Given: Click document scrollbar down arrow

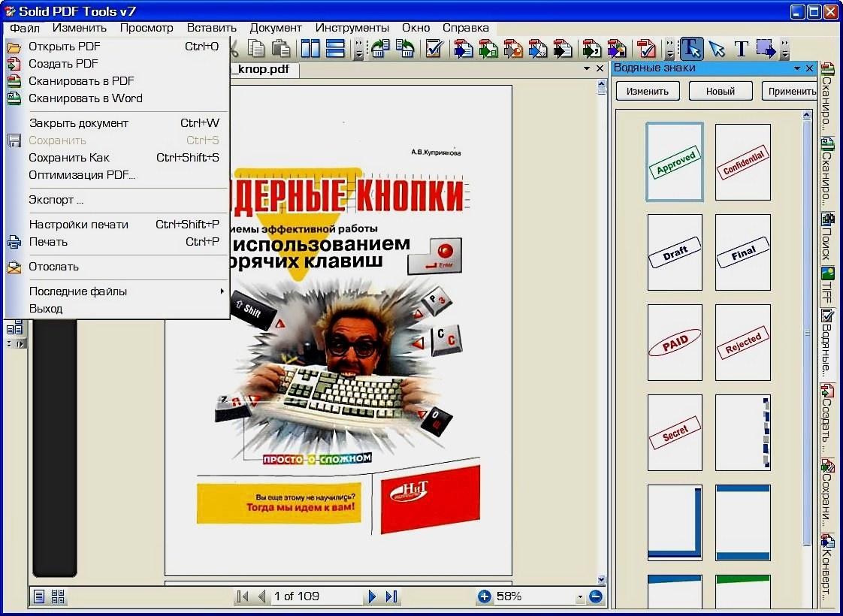Looking at the screenshot, I should point(601,580).
